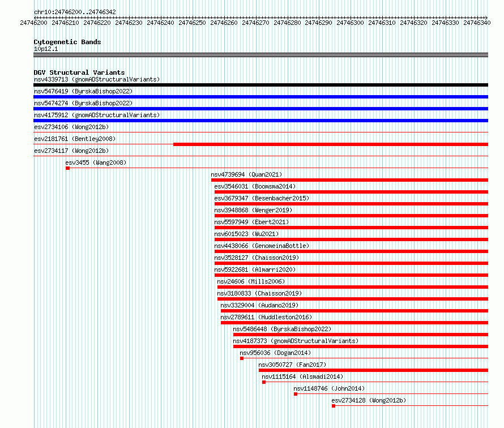Click ruler position 24746200

pyautogui.click(x=33, y=23)
